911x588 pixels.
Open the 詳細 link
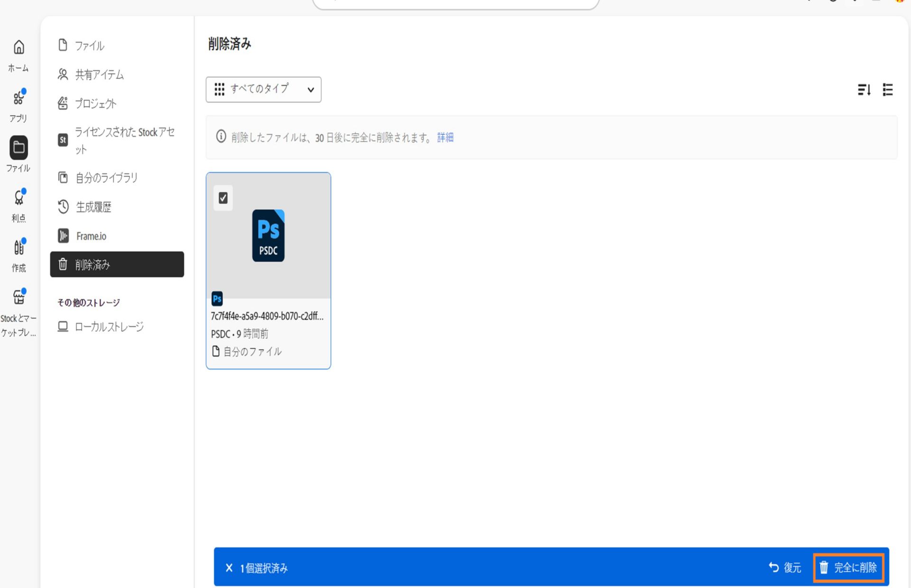tap(445, 138)
